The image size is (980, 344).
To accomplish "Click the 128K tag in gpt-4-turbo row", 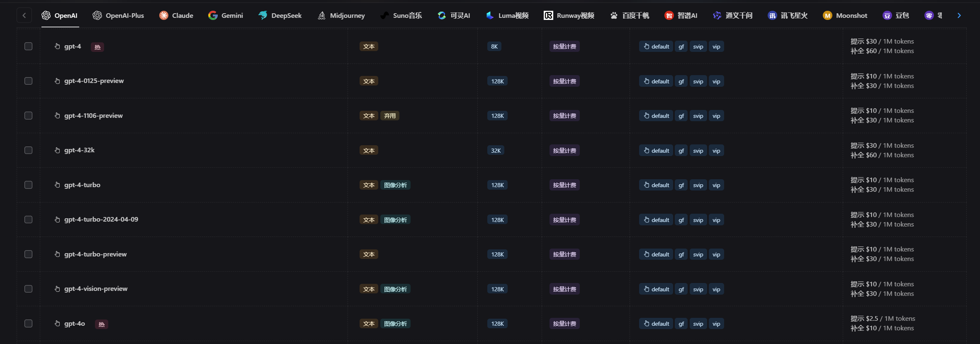I will point(497,185).
